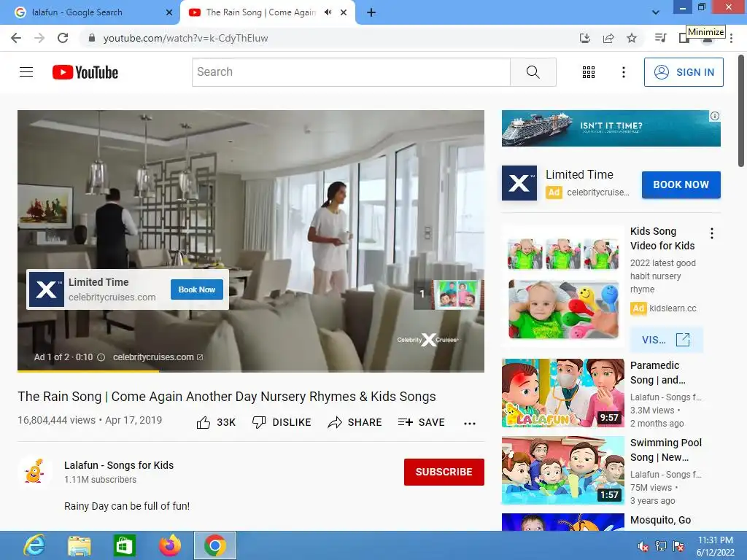Image resolution: width=747 pixels, height=560 pixels.
Task: Dislike the Rain Song video
Action: coord(282,422)
